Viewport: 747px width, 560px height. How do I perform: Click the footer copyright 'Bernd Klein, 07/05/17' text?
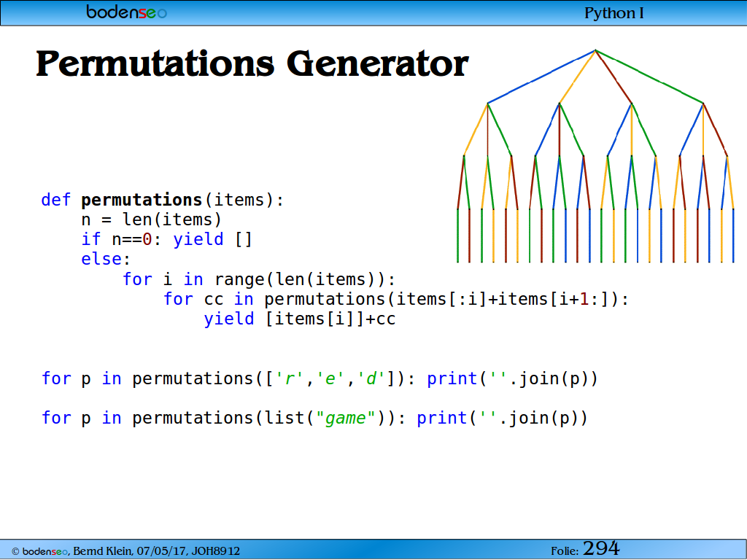(x=125, y=551)
